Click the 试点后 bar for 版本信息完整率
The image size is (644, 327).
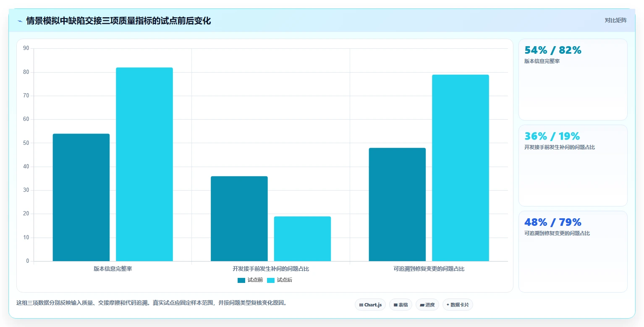click(144, 164)
